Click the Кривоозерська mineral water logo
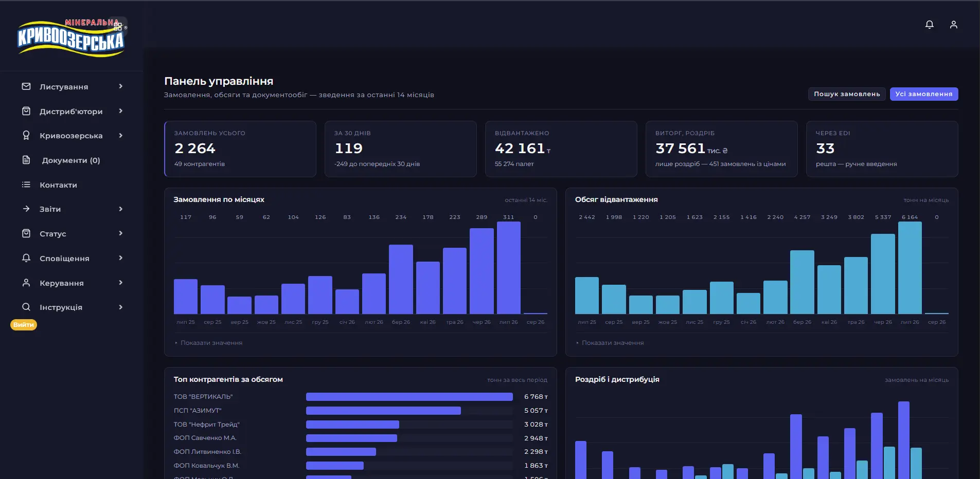 (72, 38)
